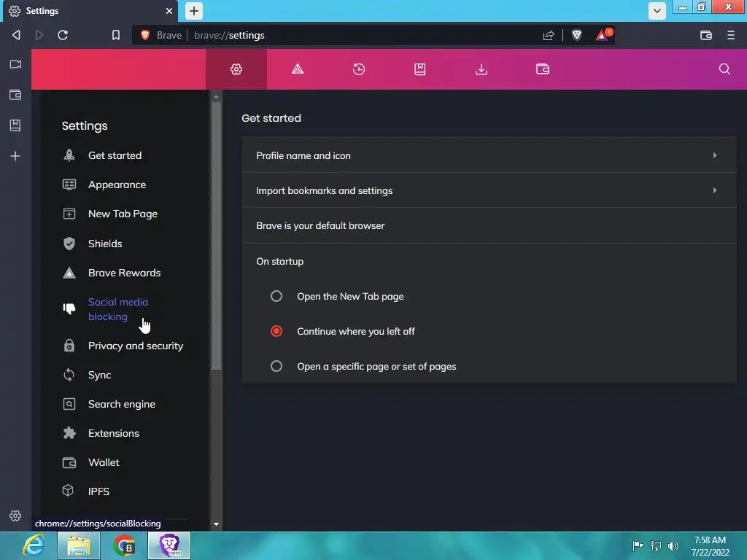The image size is (747, 560).
Task: Select Open a specific page option
Action: 276,366
